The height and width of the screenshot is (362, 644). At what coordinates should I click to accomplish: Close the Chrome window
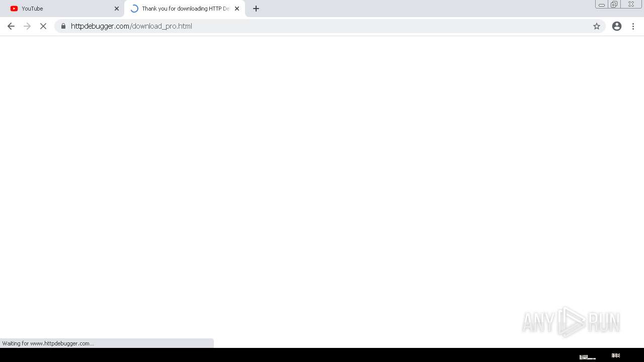pyautogui.click(x=631, y=5)
